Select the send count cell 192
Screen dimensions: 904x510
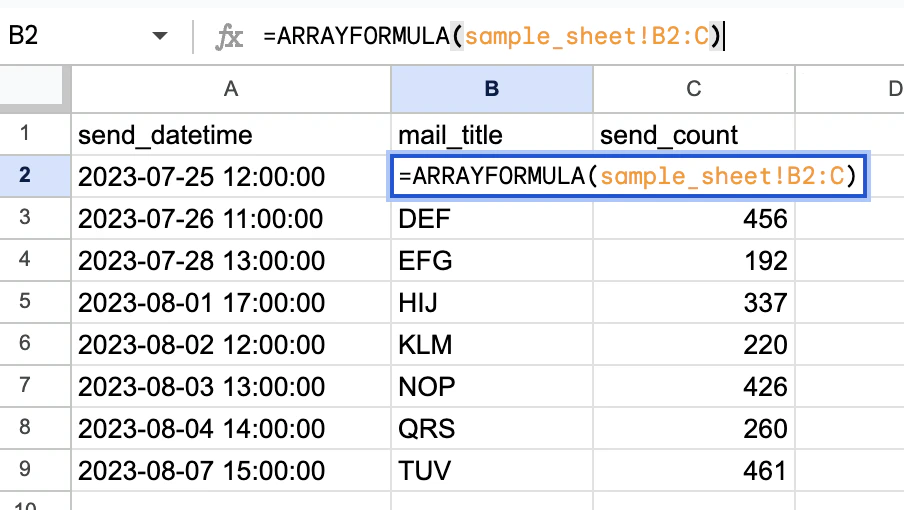pos(694,260)
